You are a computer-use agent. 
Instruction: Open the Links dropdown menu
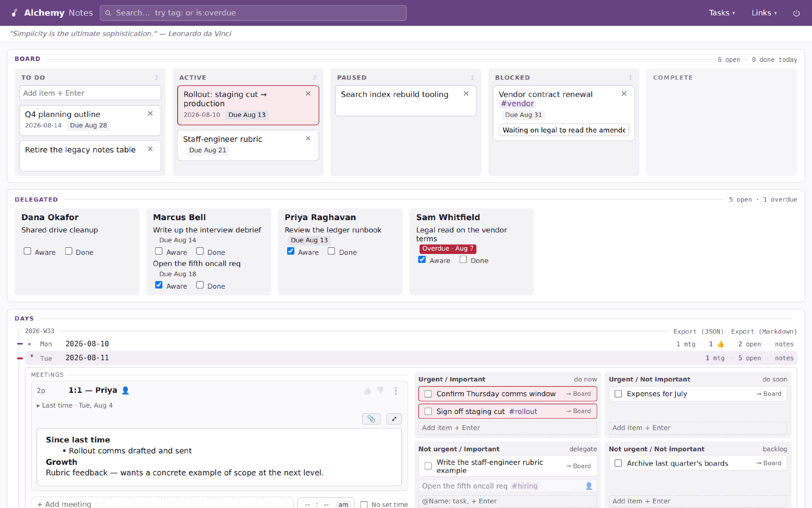[x=764, y=13]
